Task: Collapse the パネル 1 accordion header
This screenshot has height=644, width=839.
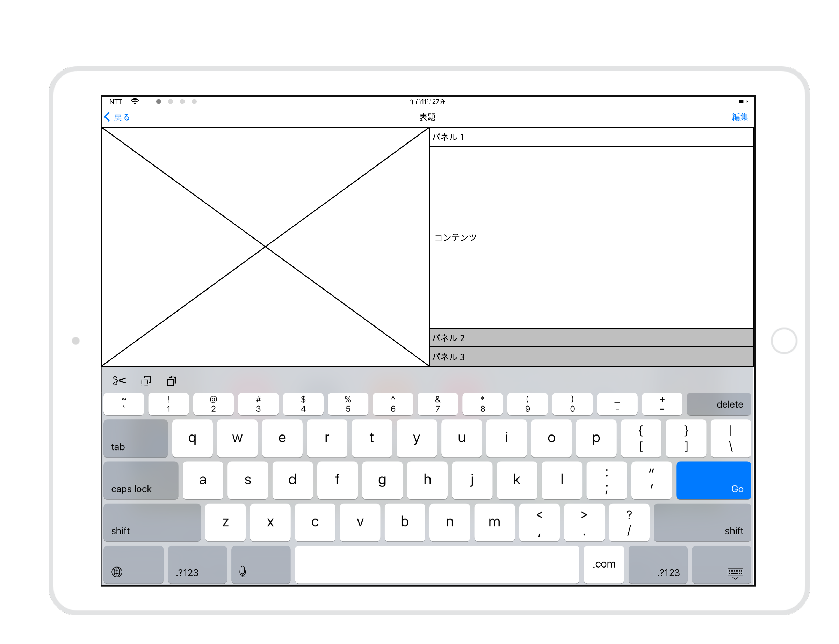Action: coord(591,137)
